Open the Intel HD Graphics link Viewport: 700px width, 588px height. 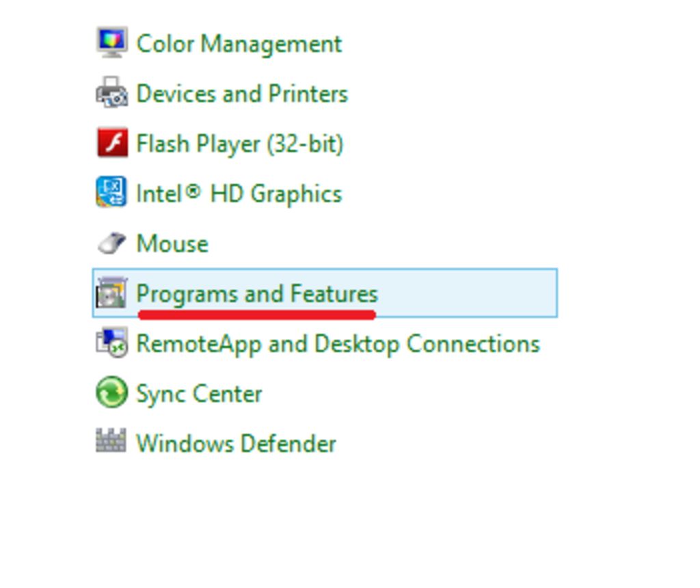(x=239, y=193)
